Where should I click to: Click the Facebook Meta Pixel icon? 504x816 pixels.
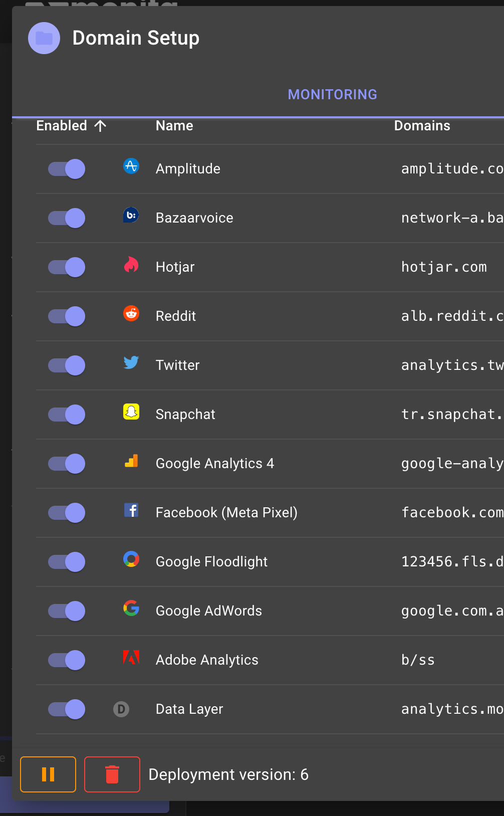coord(131,510)
